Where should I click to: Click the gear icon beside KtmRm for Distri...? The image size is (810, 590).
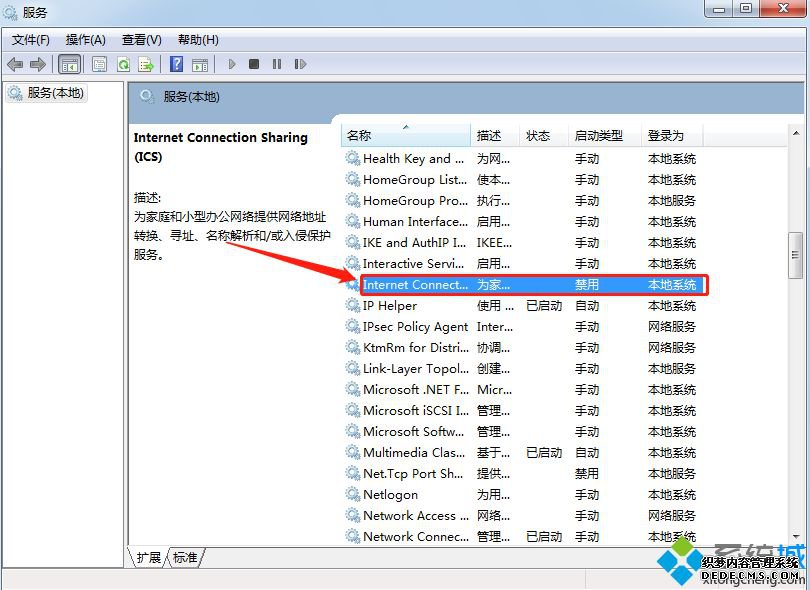click(x=353, y=348)
